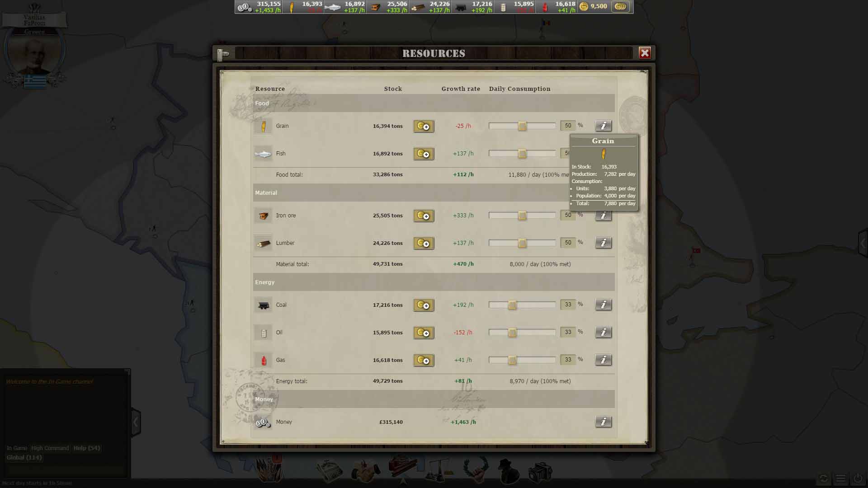
Task: Open Lumber info button
Action: (x=604, y=243)
